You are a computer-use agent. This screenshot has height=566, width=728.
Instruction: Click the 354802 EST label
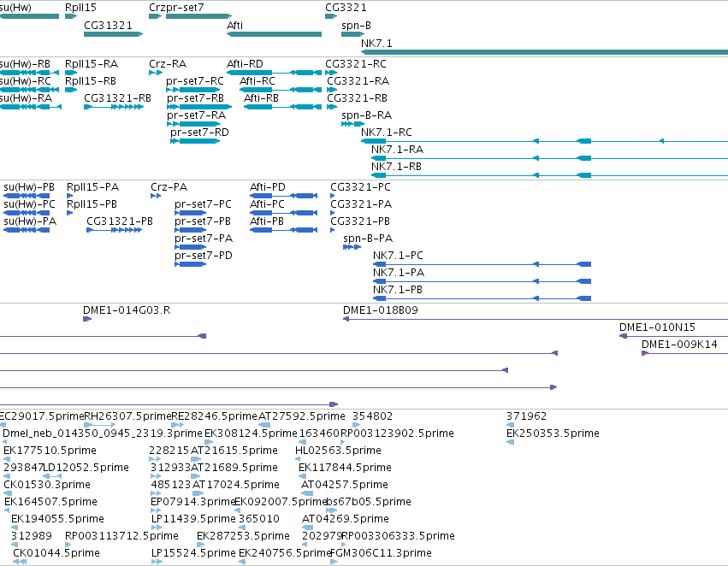pyautogui.click(x=372, y=416)
